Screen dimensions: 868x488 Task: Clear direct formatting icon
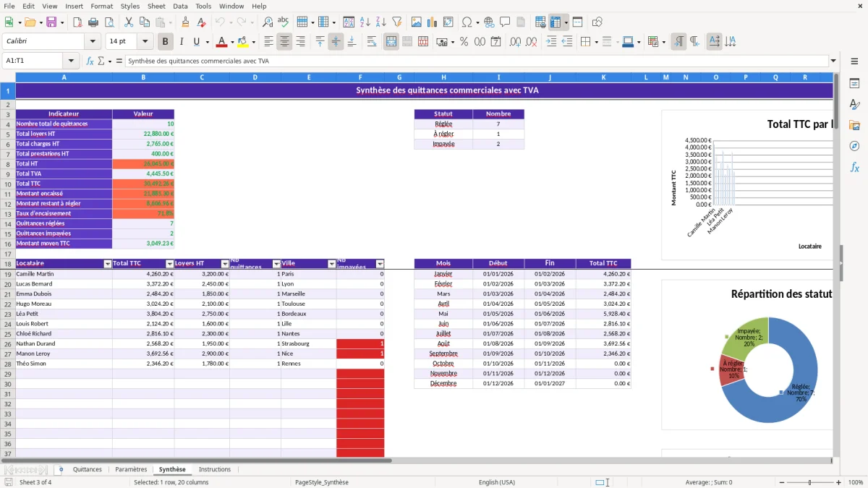click(x=200, y=22)
